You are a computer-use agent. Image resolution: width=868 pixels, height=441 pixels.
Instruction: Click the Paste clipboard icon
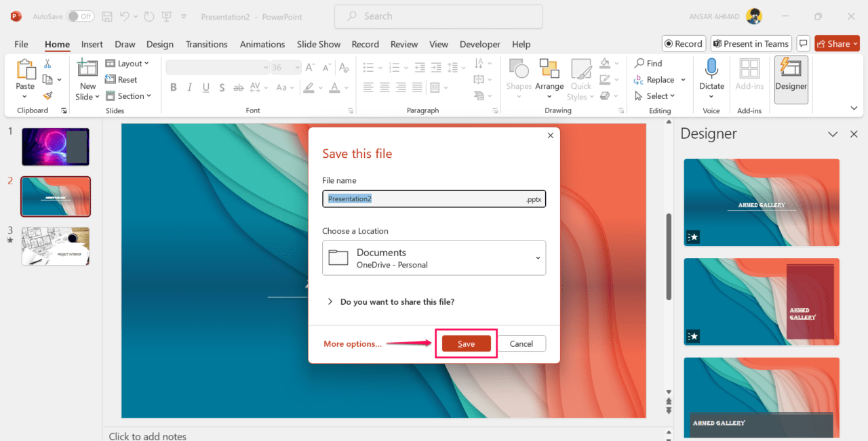25,69
